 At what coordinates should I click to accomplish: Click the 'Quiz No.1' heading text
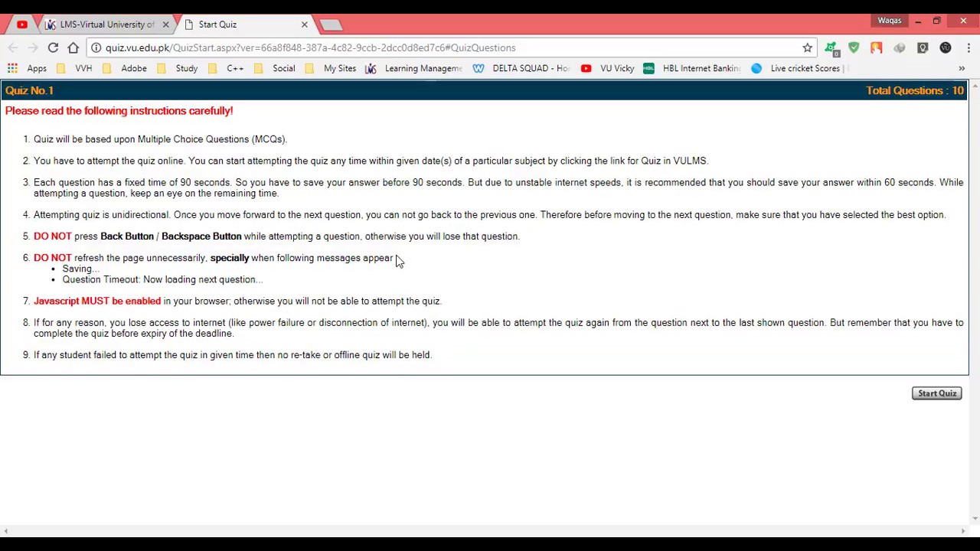pyautogui.click(x=29, y=90)
